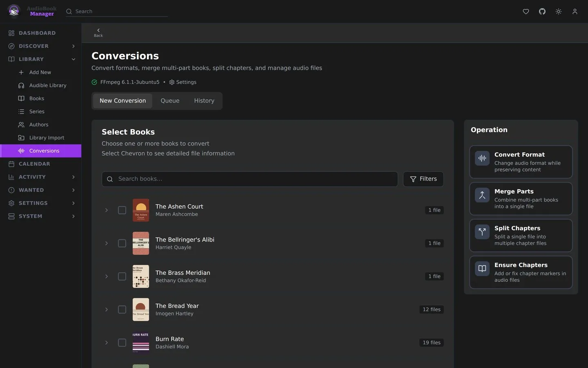The width and height of the screenshot is (588, 368).
Task: Open FFmpeg Settings link
Action: [183, 82]
